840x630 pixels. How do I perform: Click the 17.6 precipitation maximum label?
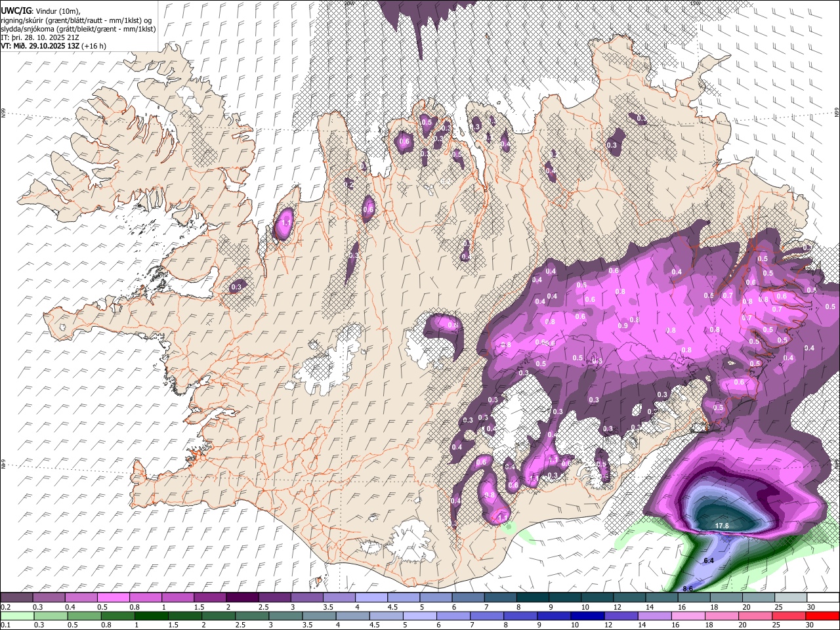(x=722, y=526)
